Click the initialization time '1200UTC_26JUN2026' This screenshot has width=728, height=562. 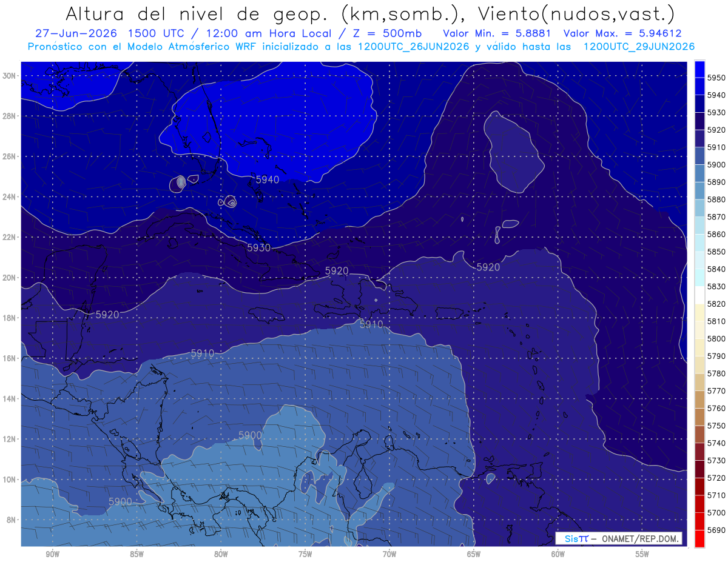(413, 46)
